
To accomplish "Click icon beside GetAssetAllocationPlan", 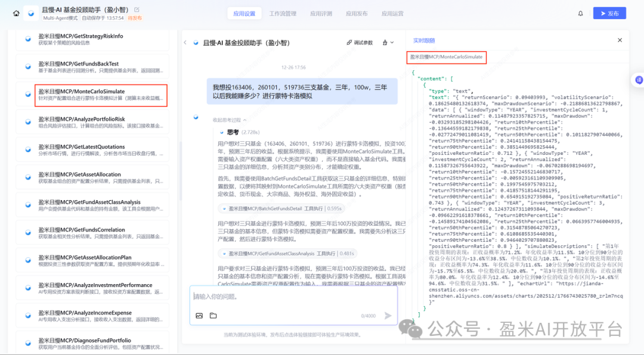I will [28, 260].
